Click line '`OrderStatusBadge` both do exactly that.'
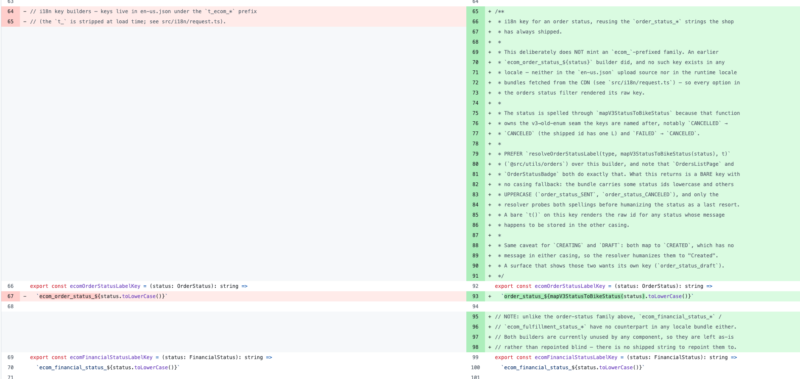 click(619, 174)
